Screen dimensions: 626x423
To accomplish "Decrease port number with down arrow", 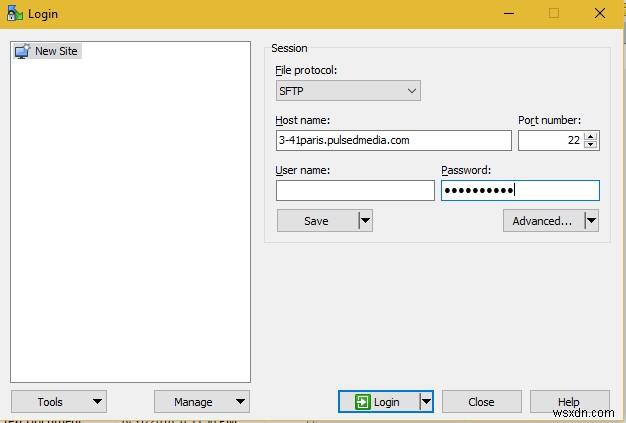I will [590, 145].
